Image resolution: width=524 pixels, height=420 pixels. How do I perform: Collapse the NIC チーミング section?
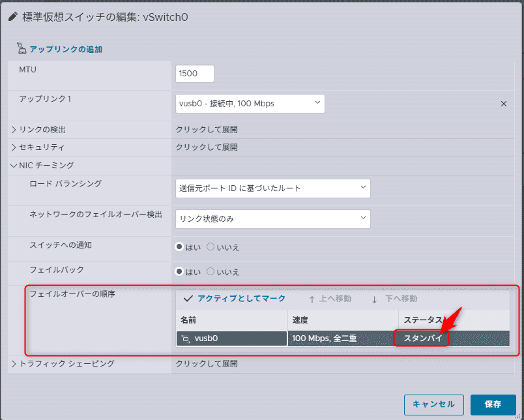(x=14, y=166)
